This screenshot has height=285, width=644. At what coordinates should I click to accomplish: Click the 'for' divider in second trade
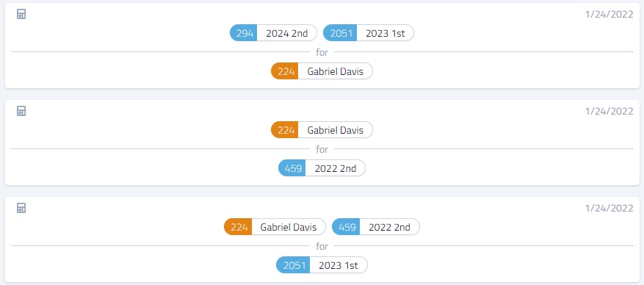pyautogui.click(x=322, y=149)
